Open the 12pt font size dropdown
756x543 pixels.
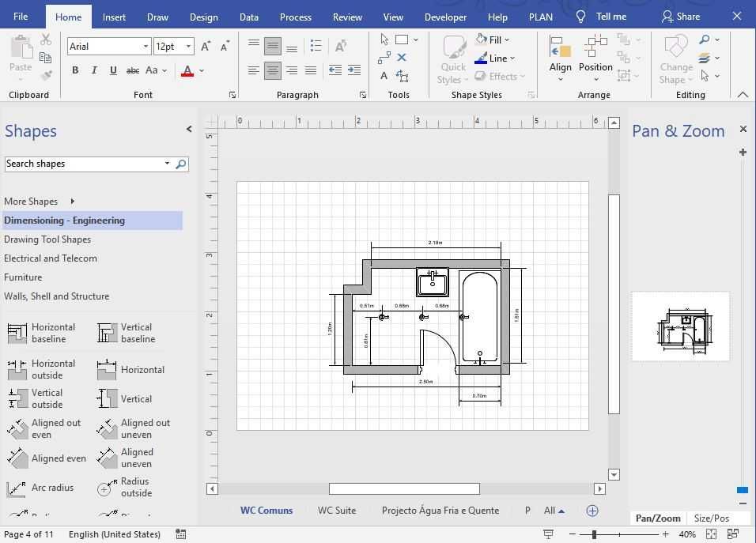point(188,47)
